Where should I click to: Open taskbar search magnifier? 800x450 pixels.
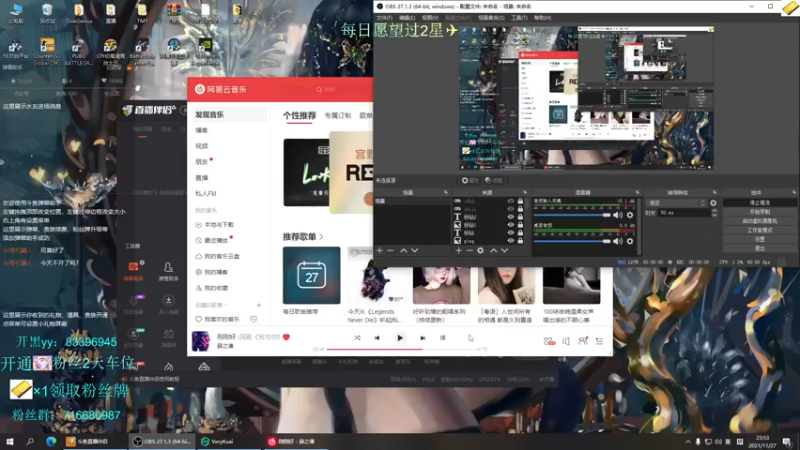click(30, 441)
